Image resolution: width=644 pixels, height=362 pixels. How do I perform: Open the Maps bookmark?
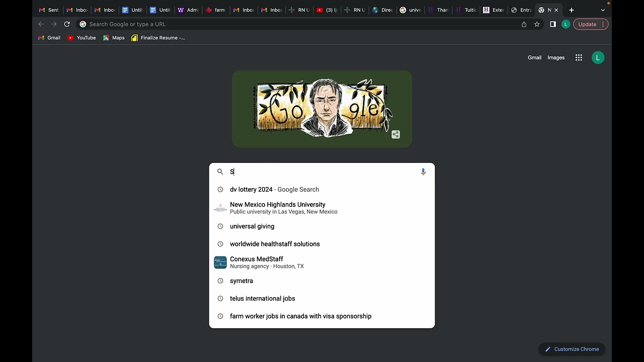click(114, 38)
